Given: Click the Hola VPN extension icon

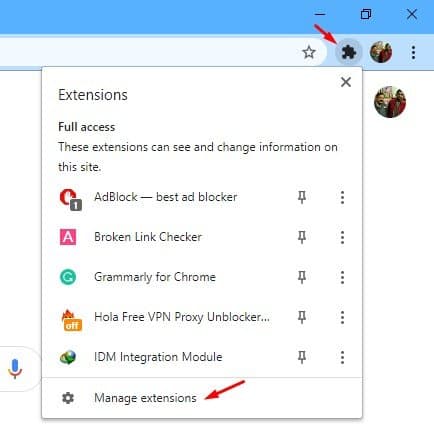Looking at the screenshot, I should click(x=71, y=320).
